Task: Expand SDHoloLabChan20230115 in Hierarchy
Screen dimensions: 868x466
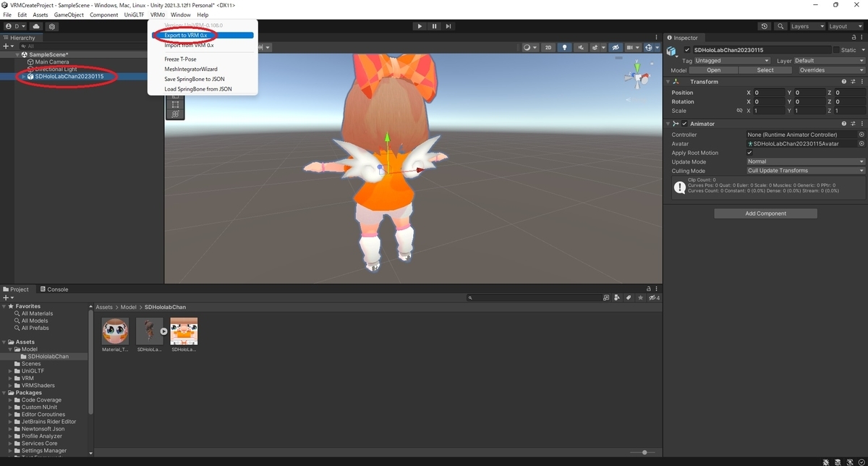Action: (23, 77)
